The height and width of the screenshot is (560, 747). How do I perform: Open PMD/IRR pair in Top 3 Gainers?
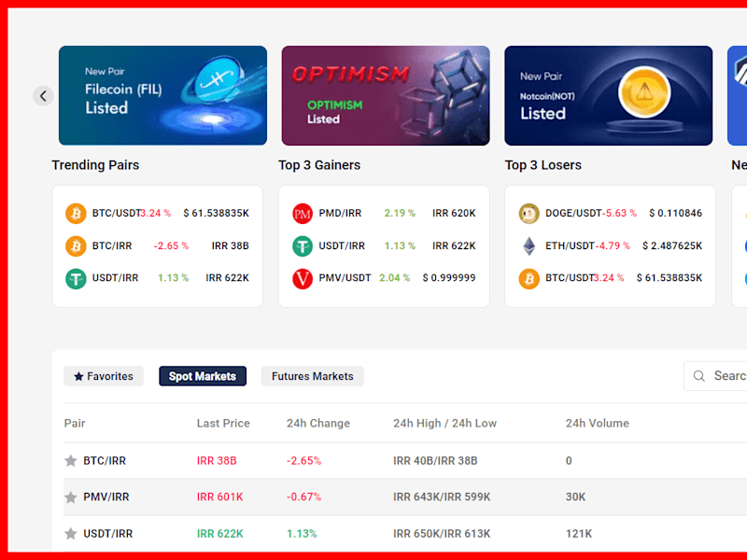click(340, 213)
